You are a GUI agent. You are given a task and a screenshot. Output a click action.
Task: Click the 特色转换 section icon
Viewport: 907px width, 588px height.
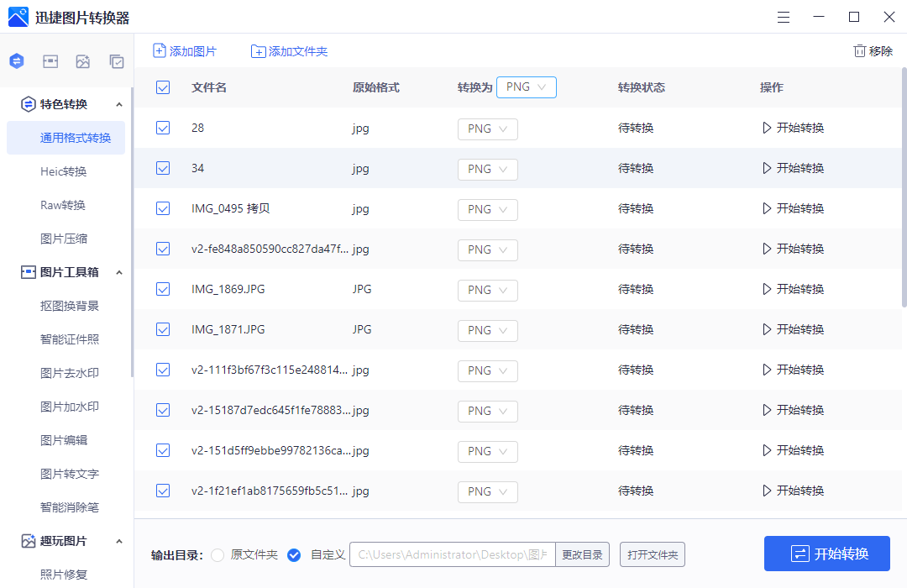pyautogui.click(x=28, y=104)
